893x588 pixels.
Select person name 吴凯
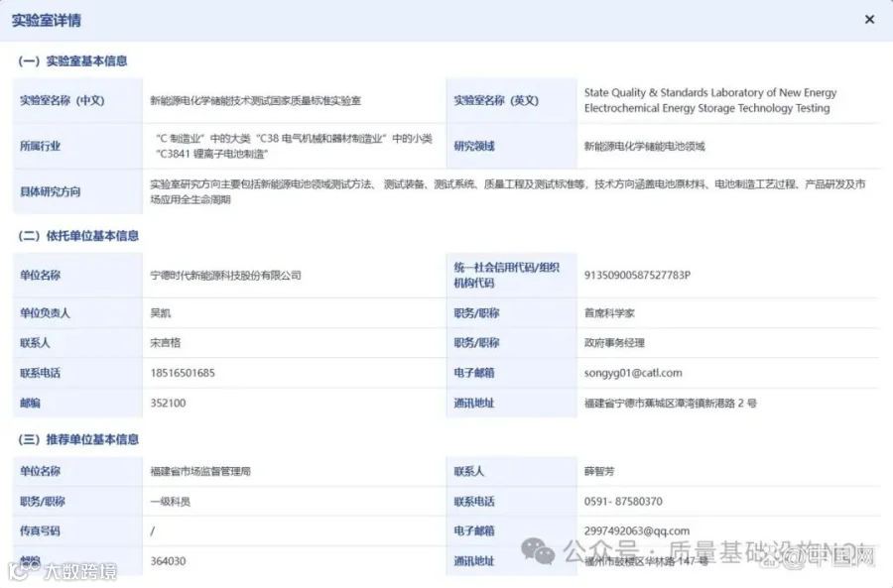(161, 313)
